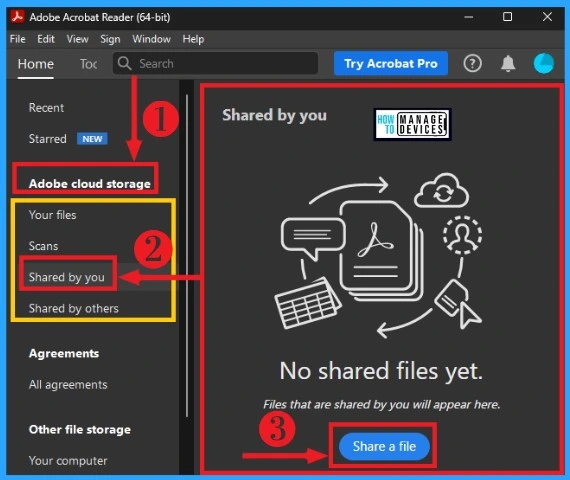This screenshot has width=570, height=480.
Task: Open Your files in cloud storage
Action: 52,215
